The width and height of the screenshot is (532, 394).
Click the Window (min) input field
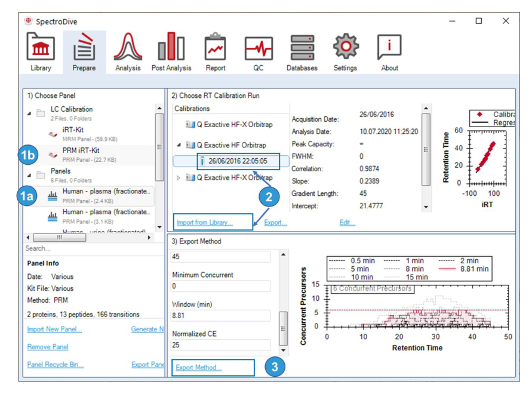point(220,316)
